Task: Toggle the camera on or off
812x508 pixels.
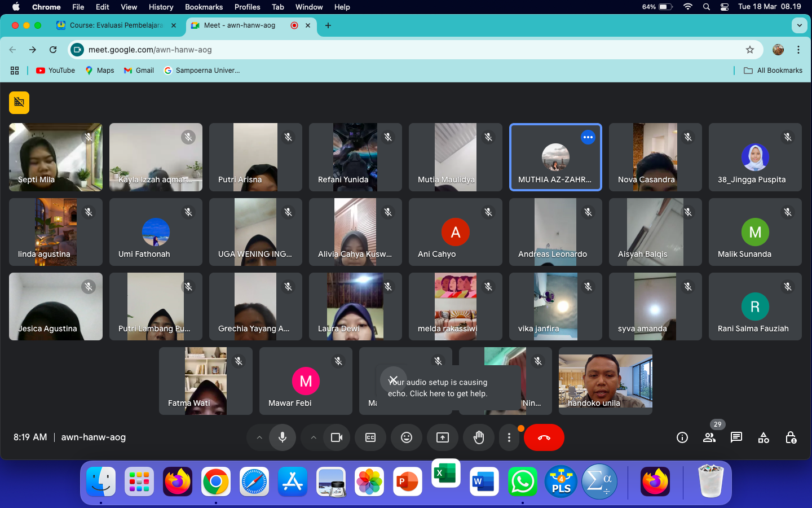Action: tap(337, 437)
